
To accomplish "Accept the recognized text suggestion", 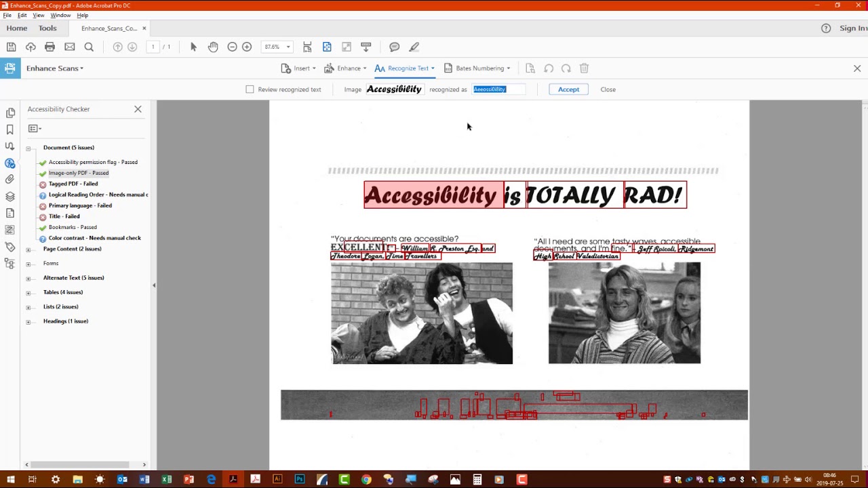I will click(x=568, y=89).
